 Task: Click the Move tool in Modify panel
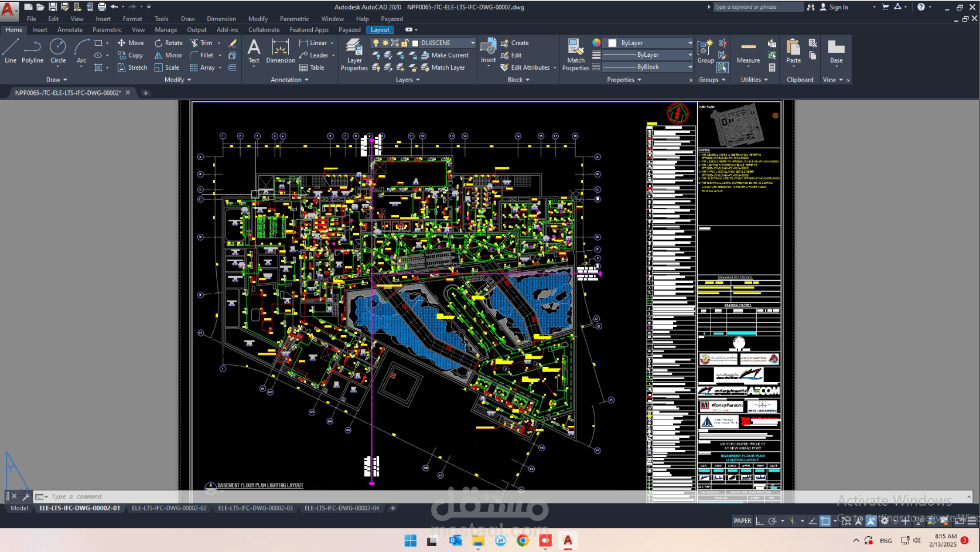pos(131,43)
